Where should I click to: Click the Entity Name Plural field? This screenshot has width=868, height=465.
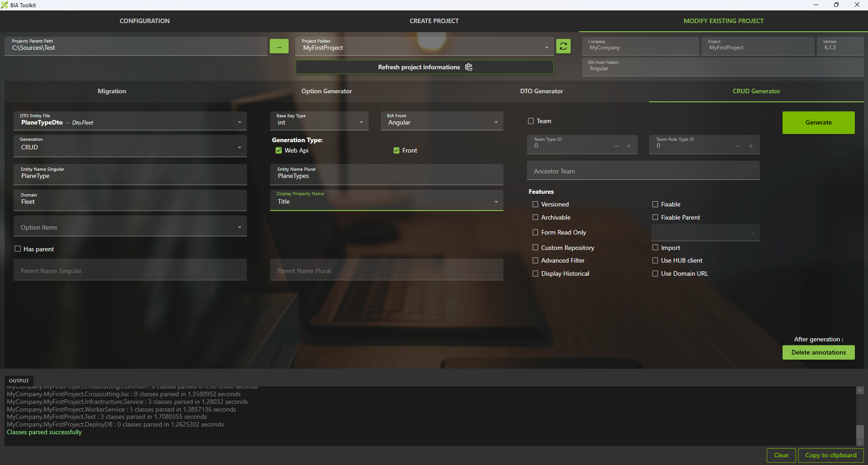pyautogui.click(x=387, y=174)
